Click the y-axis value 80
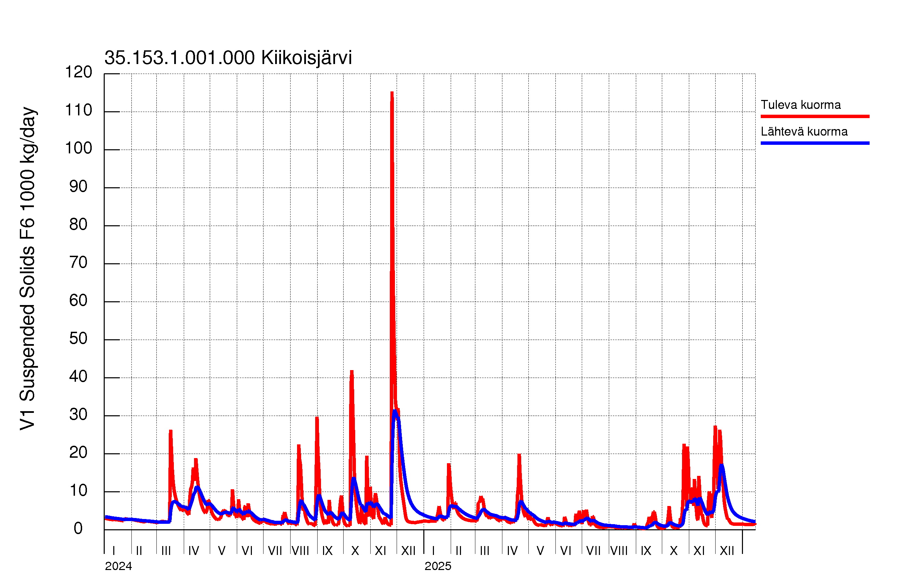The width and height of the screenshot is (924, 582). point(78,225)
